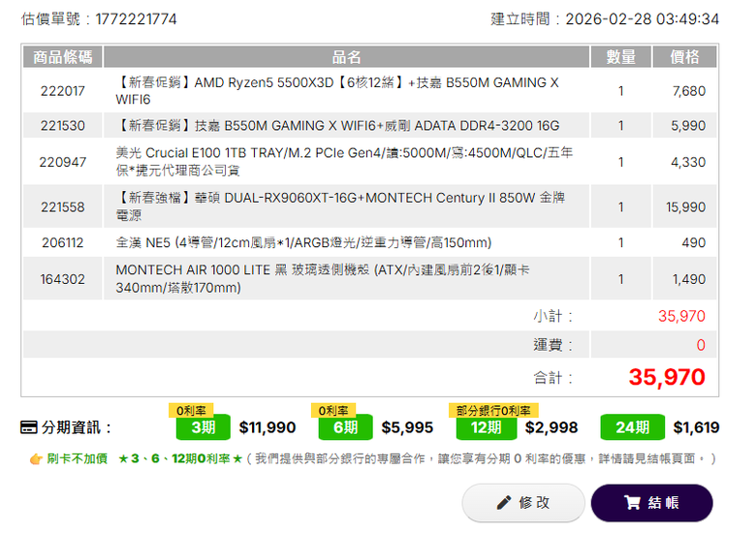Click product code 222017
756x533 pixels.
[63, 91]
